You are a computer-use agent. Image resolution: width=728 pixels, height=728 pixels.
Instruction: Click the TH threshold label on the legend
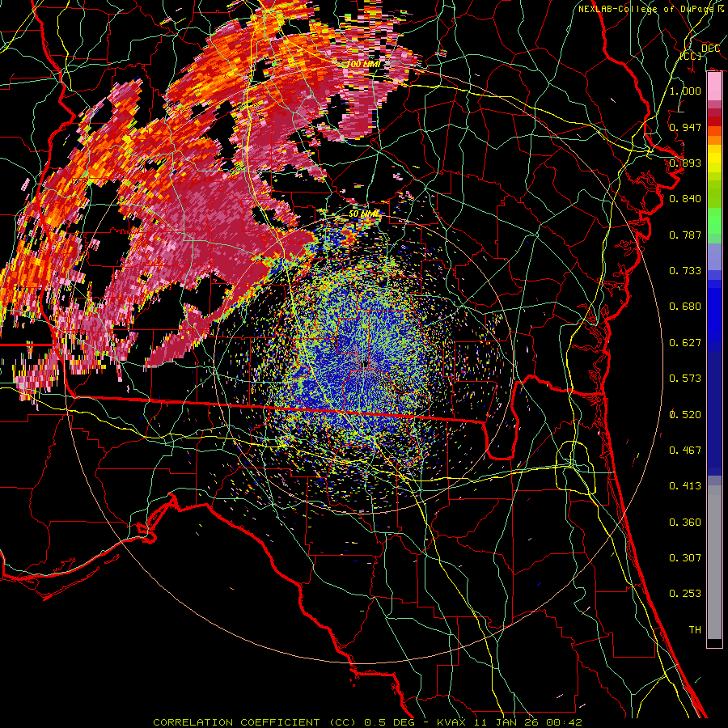pos(695,630)
